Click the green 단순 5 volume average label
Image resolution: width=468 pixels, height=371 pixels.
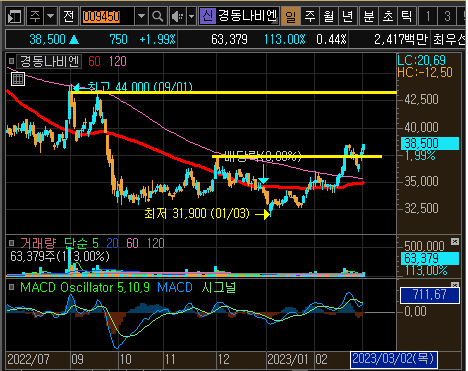(81, 243)
